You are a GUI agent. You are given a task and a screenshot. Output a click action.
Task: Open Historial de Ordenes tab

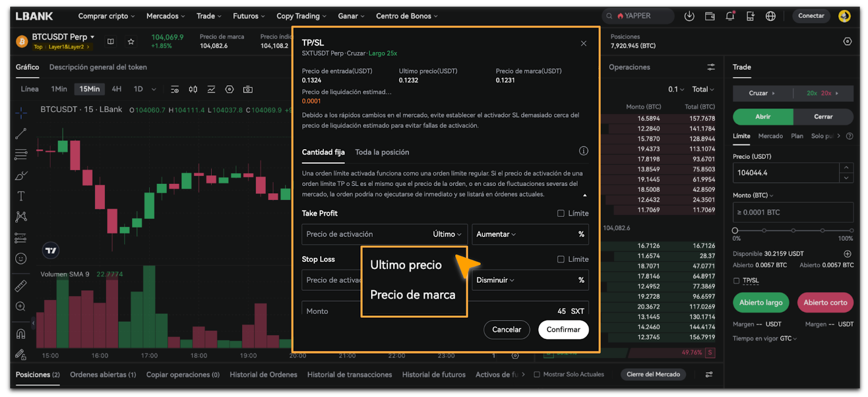(263, 374)
